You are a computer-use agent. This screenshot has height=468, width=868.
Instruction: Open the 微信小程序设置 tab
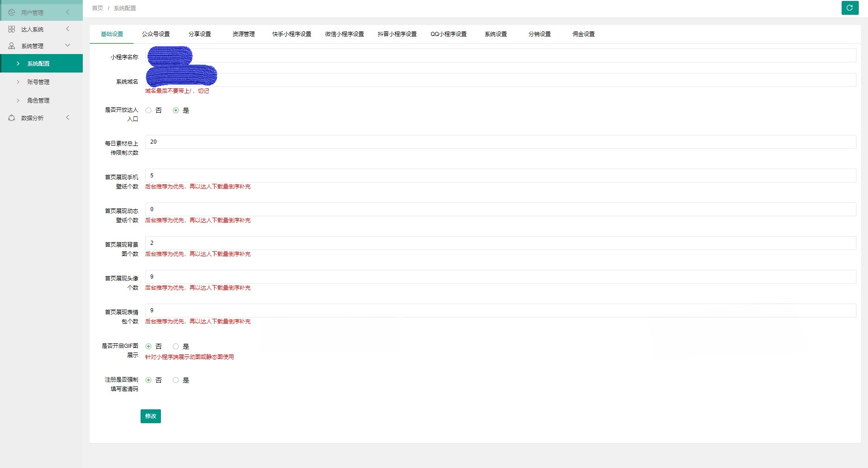click(x=344, y=34)
